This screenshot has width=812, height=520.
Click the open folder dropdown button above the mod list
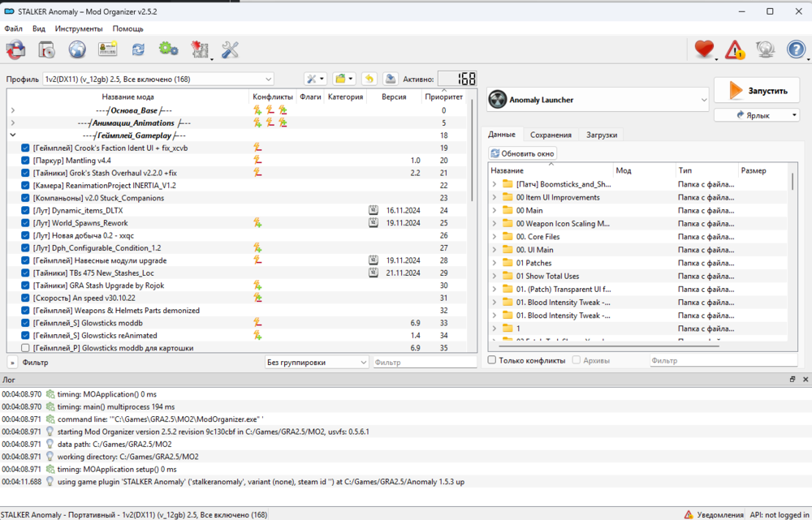[343, 80]
